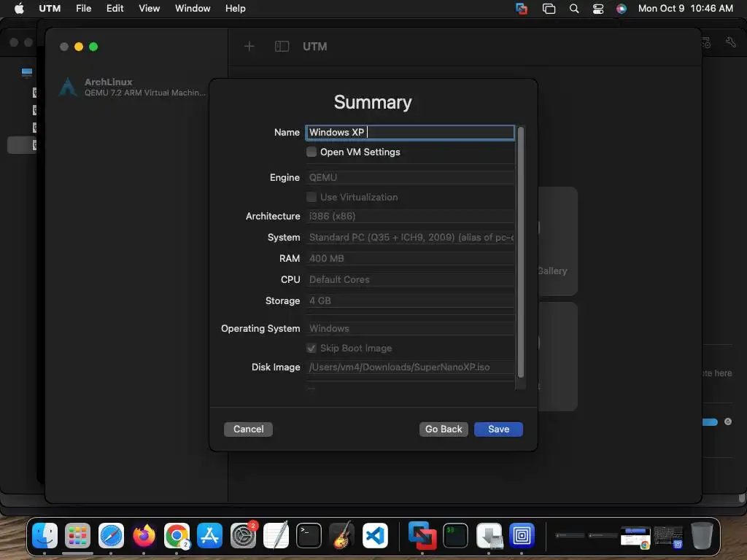This screenshot has width=747, height=560.
Task: Click the blue monitor icon in the background sidebar
Action: tap(27, 72)
